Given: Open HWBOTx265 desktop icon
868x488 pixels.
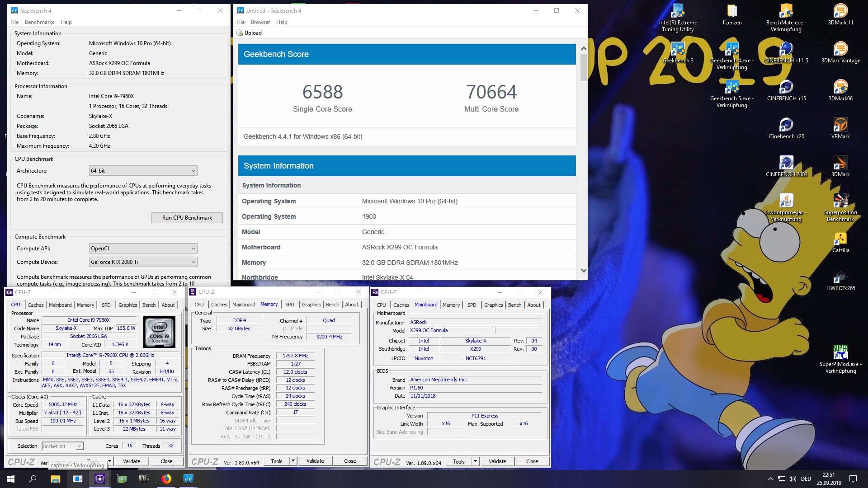Looking at the screenshot, I should pyautogui.click(x=840, y=280).
